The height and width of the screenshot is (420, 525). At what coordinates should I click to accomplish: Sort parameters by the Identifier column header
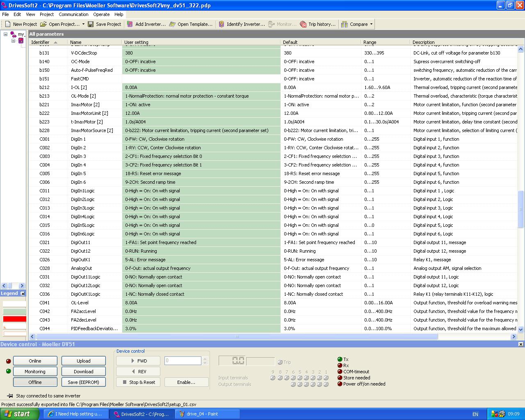click(40, 42)
